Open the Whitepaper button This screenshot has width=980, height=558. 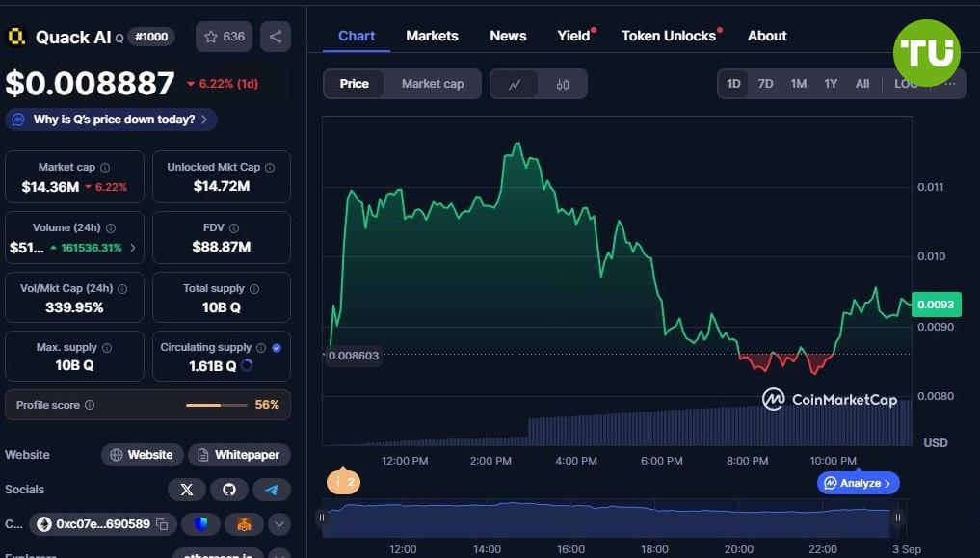[239, 455]
